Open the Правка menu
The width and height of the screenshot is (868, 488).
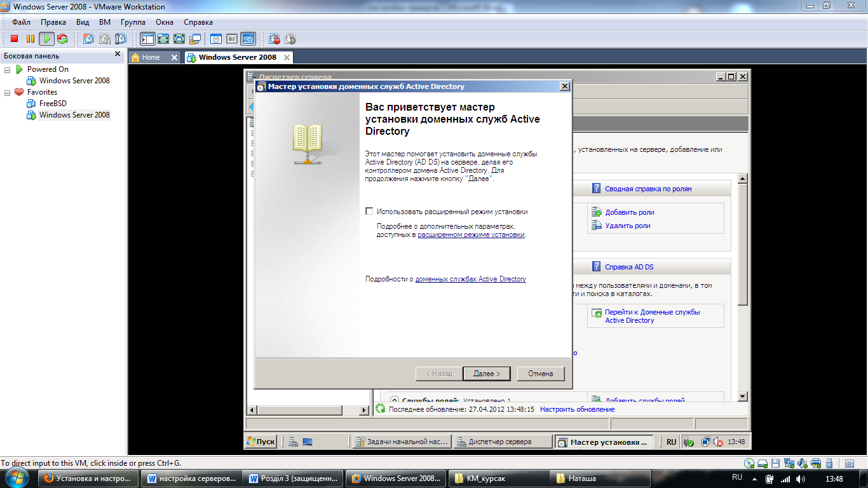point(53,22)
